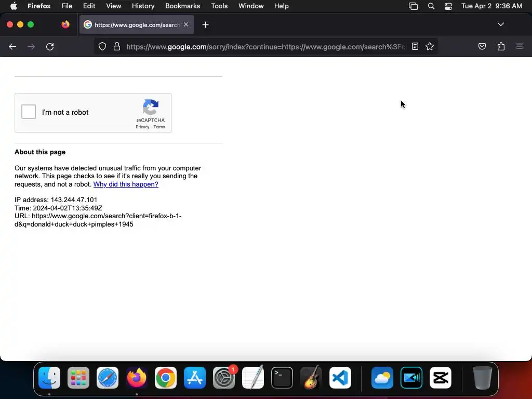
Task: Go back to the previous page
Action: [12, 46]
